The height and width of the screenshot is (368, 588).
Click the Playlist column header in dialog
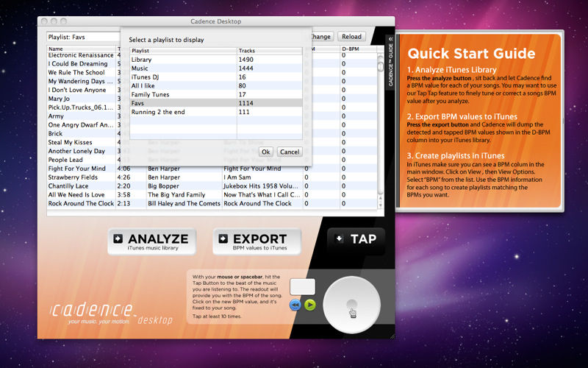[x=183, y=51]
